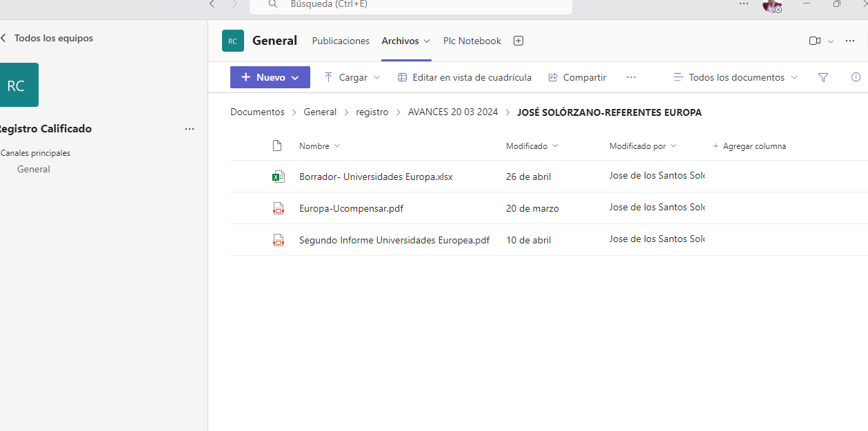
Task: Click the add tab plus icon
Action: (x=518, y=41)
